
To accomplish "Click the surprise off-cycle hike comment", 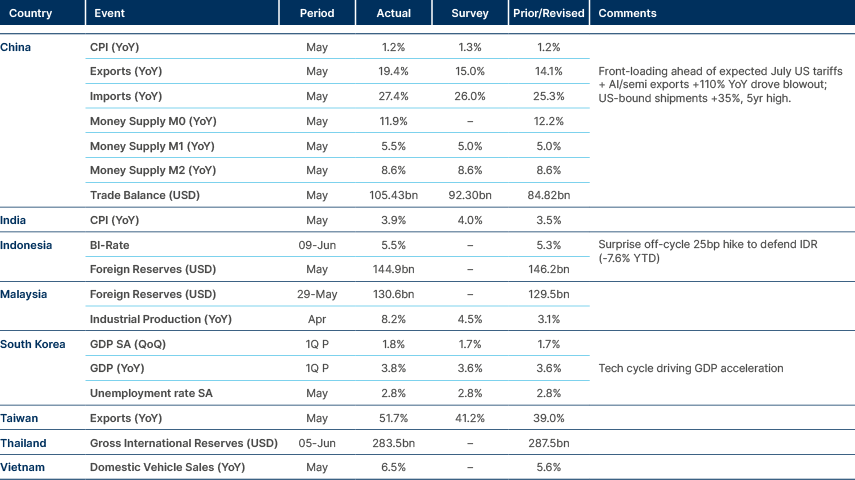I will (708, 251).
